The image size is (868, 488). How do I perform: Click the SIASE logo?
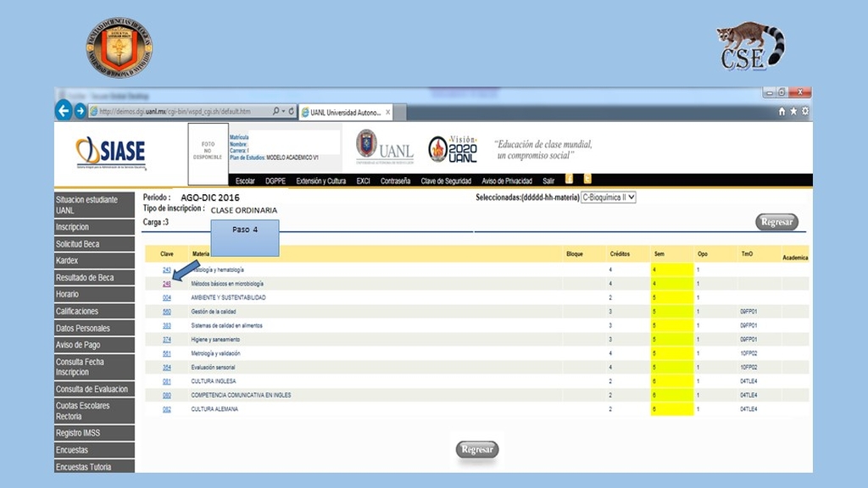point(111,152)
